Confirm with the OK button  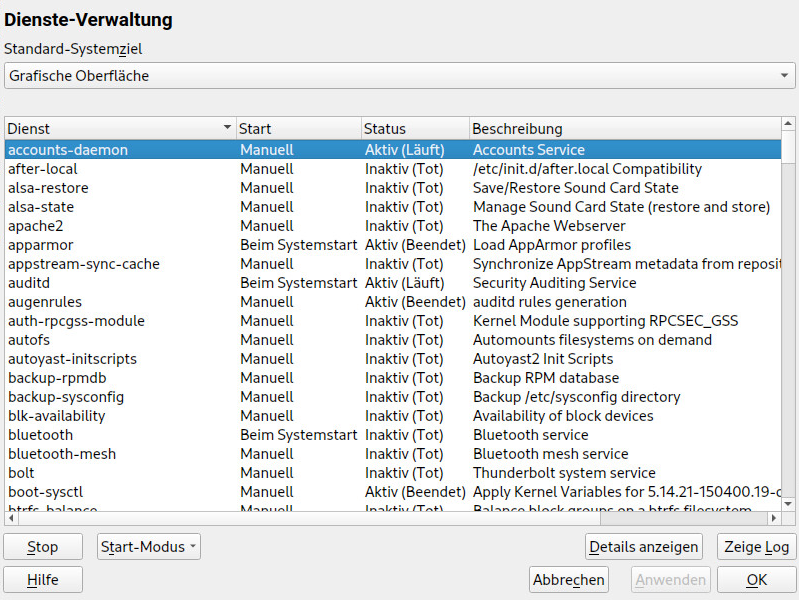click(756, 580)
